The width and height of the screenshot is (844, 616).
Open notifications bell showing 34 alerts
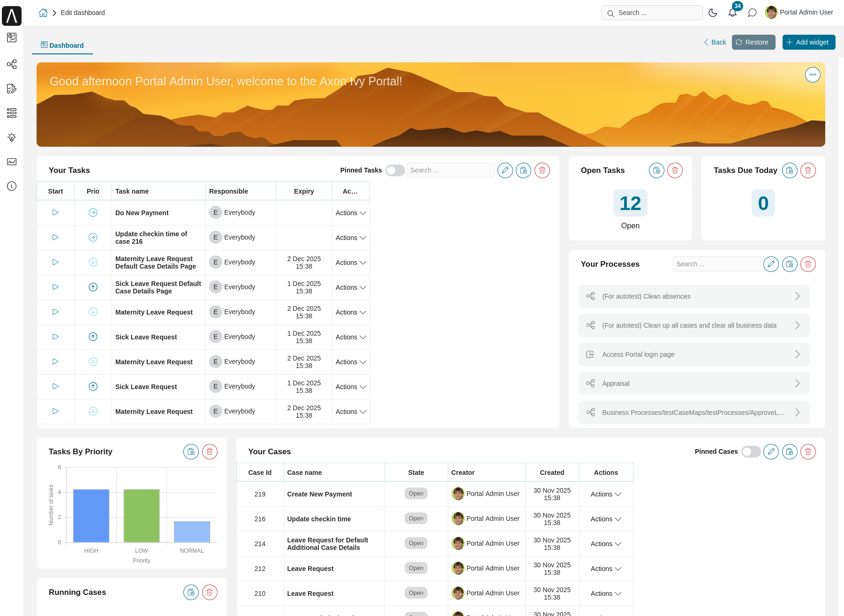(x=732, y=13)
